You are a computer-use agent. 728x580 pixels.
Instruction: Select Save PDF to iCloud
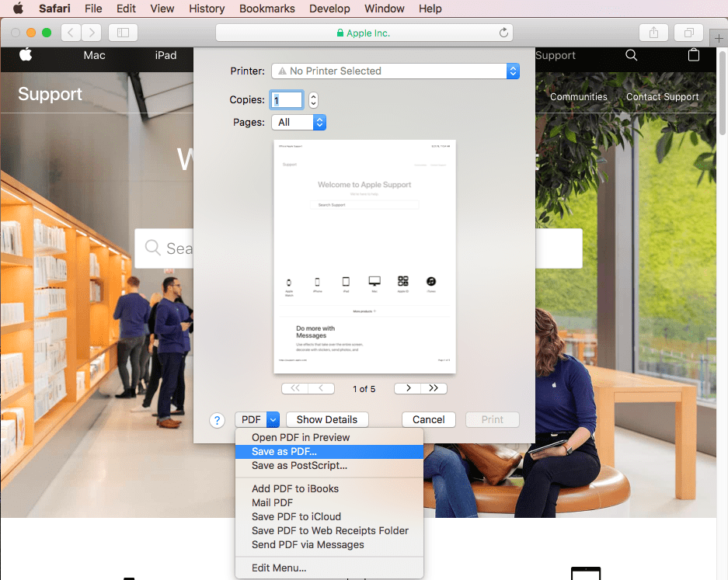click(329, 516)
